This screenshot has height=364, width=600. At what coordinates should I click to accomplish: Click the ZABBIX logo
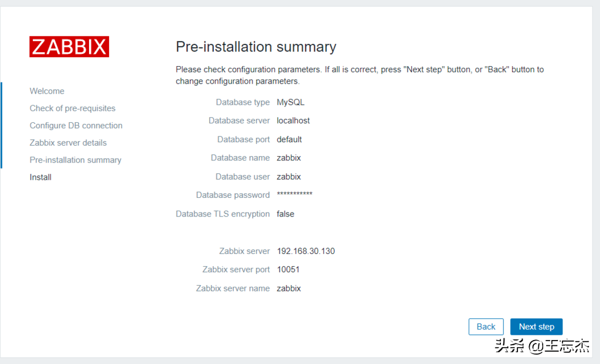pos(69,47)
